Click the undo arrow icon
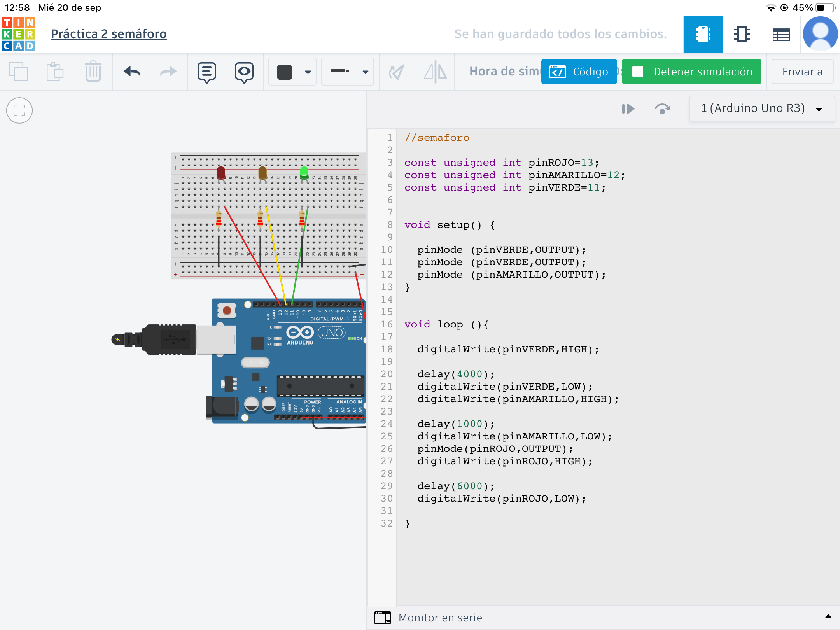The height and width of the screenshot is (630, 840). click(x=132, y=72)
